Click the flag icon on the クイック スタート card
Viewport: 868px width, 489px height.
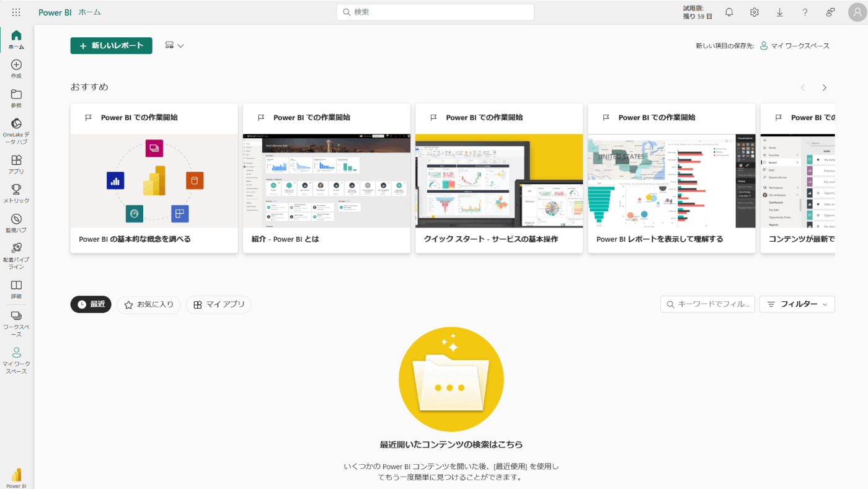pos(433,117)
